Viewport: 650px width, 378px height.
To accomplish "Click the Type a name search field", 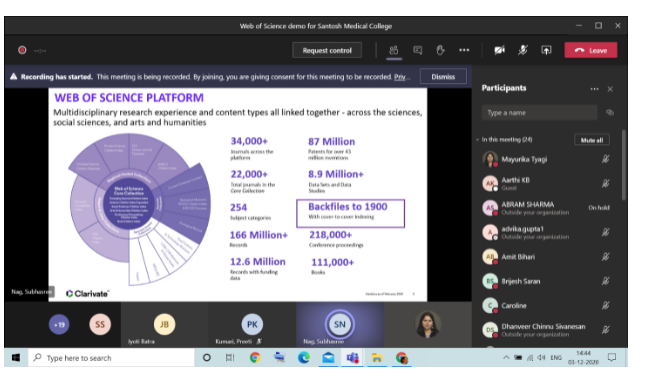I will pyautogui.click(x=539, y=113).
